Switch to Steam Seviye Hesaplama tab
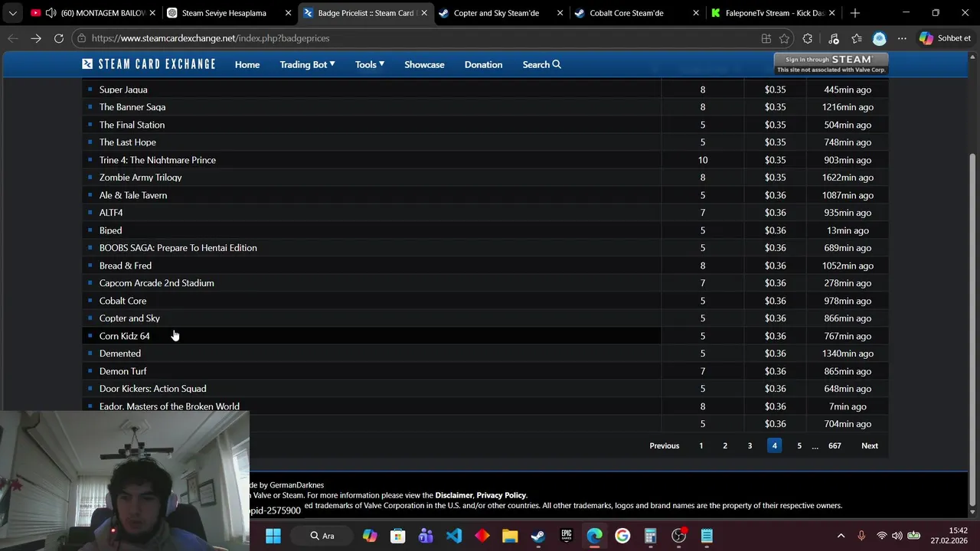The image size is (980, 551). click(230, 13)
